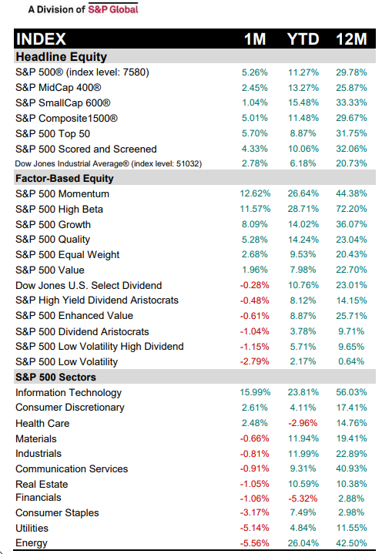Click Health Care YTD value -2.96%

tap(303, 423)
